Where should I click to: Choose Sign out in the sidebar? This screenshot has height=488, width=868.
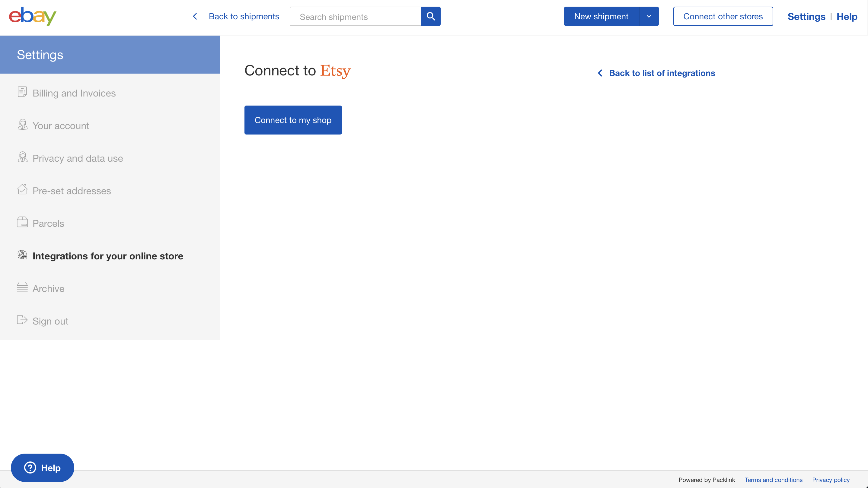point(50,321)
